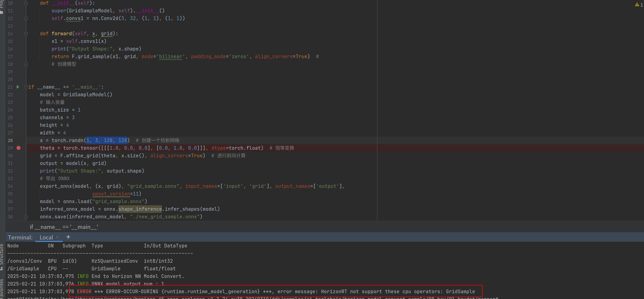Click the fold end marker at line 18
The width and height of the screenshot is (644, 299).
pyautogui.click(x=26, y=64)
